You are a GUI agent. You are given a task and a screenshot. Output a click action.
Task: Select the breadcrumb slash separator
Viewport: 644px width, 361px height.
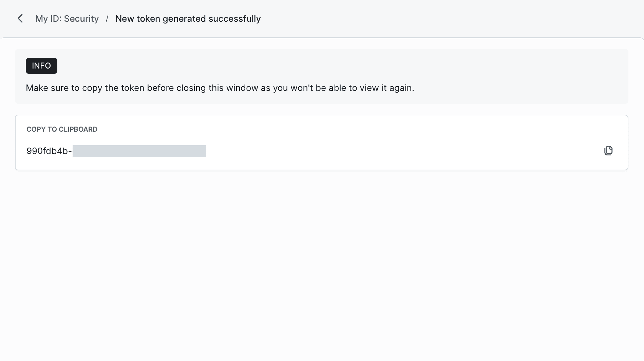[x=107, y=18]
